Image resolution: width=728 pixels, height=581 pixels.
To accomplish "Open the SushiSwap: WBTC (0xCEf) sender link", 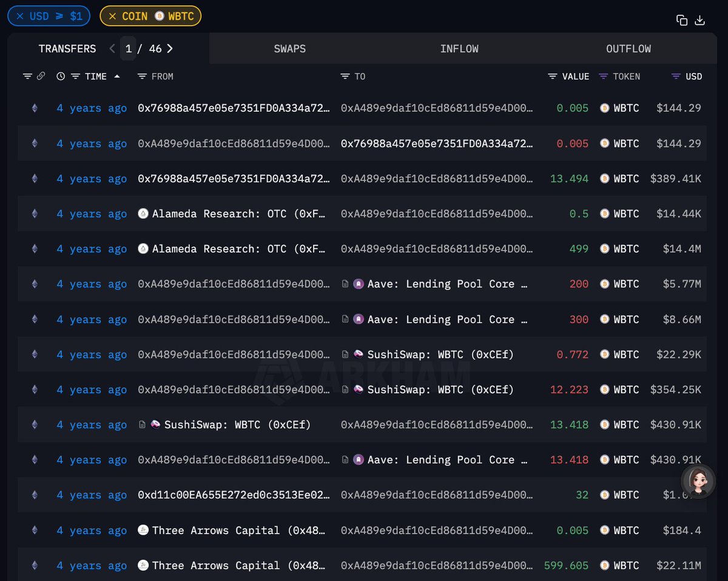I will click(237, 425).
